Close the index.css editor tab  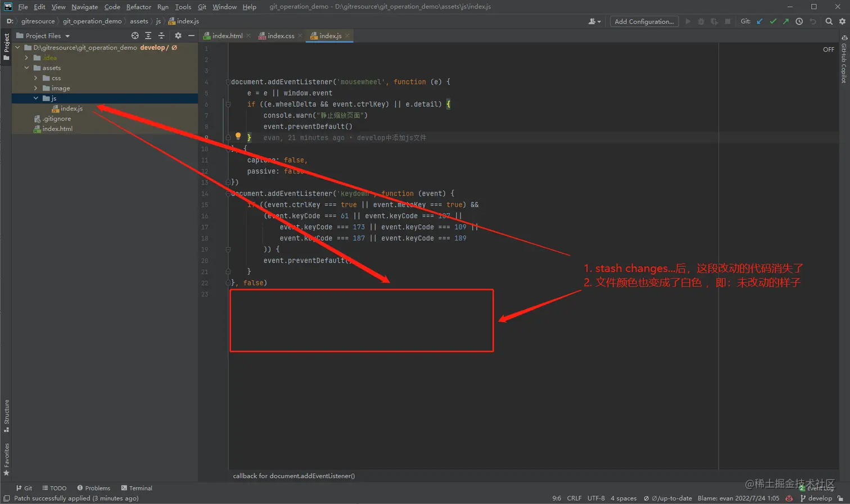tap(300, 35)
